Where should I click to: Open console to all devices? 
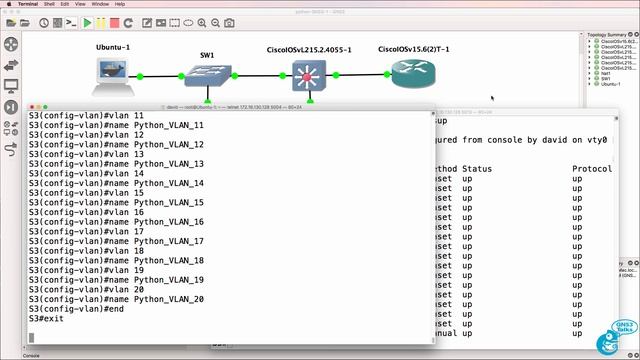point(71,23)
